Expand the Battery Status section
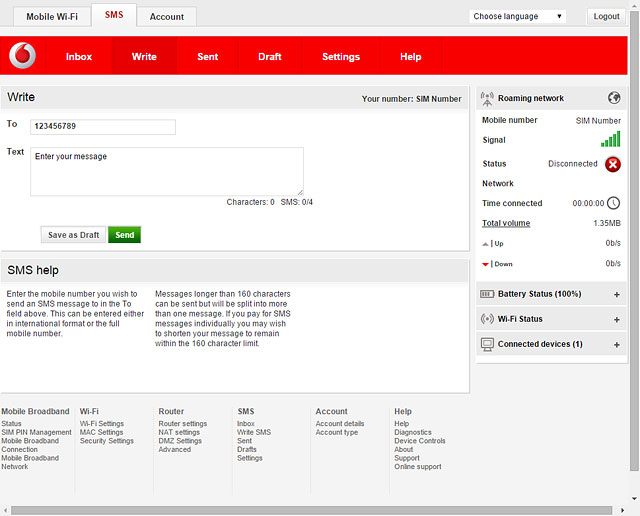 [616, 294]
